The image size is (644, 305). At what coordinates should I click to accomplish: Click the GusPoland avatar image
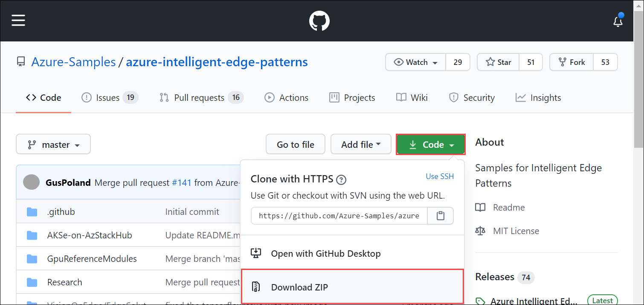tap(32, 182)
